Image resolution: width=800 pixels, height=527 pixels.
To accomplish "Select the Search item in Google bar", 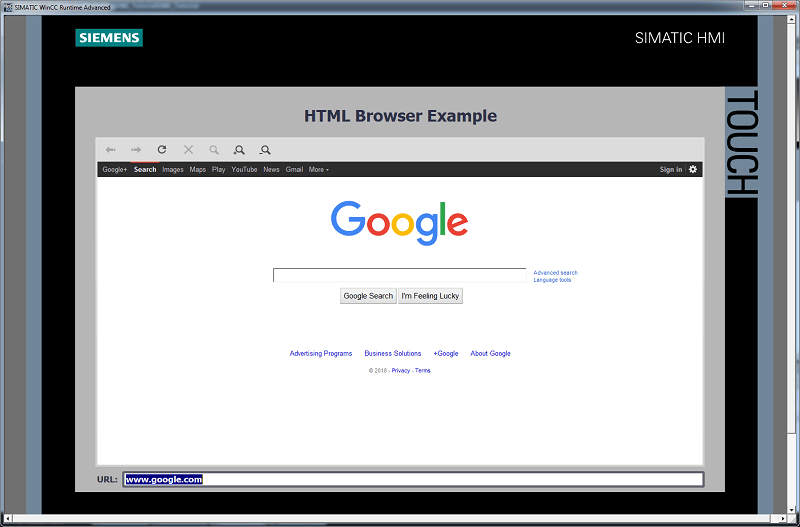I will (x=145, y=169).
